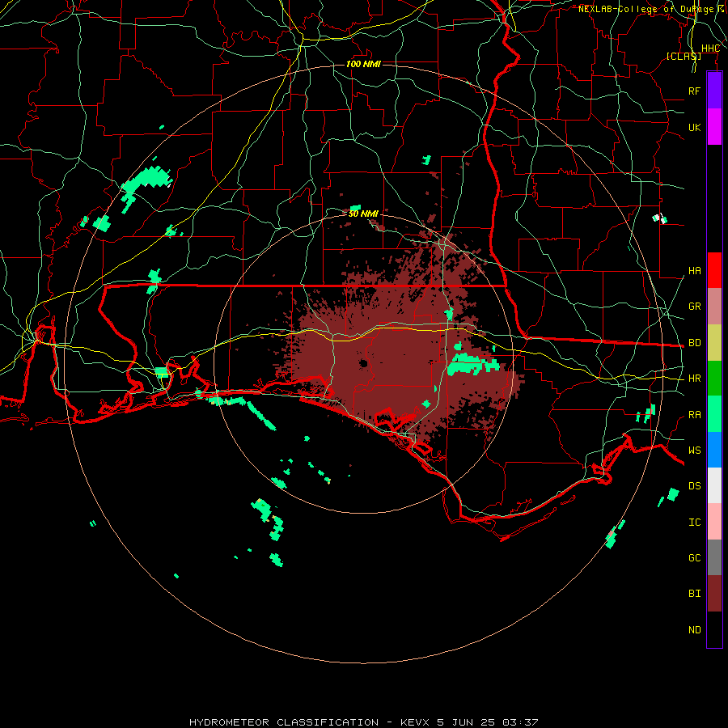Pick the gray GC legend swatch
Screen dimensions: 728x728
tap(714, 557)
